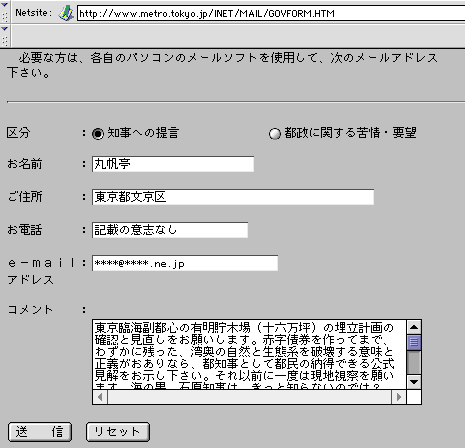The image size is (465, 448).
Task: Click the comment box scroll up arrow
Action: click(414, 327)
